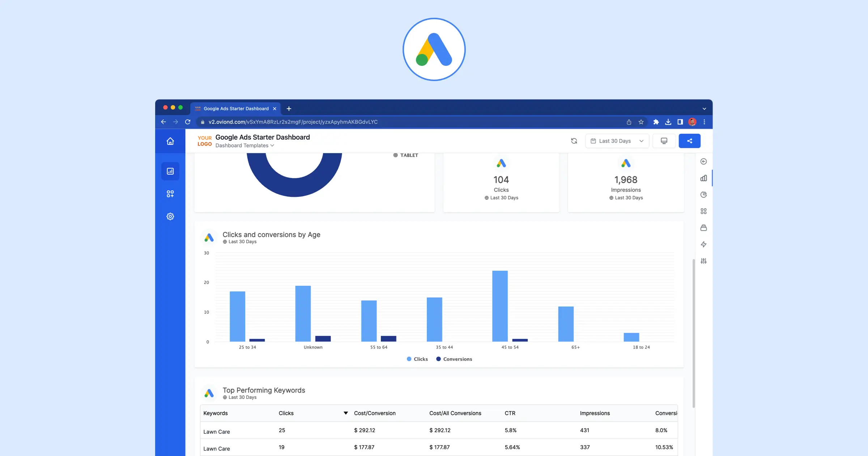868x456 pixels.
Task: Bookmark page with star icon
Action: (x=641, y=122)
